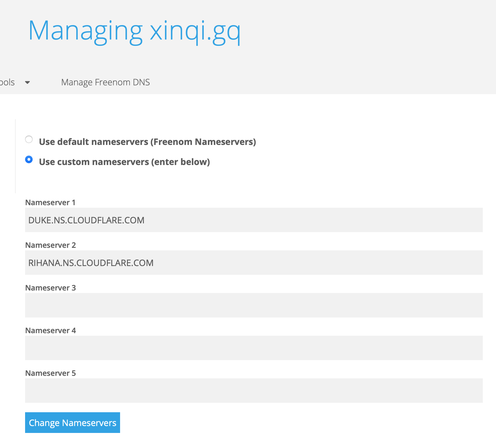
Task: Open Manage Freenom DNS tab
Action: pyautogui.click(x=105, y=82)
